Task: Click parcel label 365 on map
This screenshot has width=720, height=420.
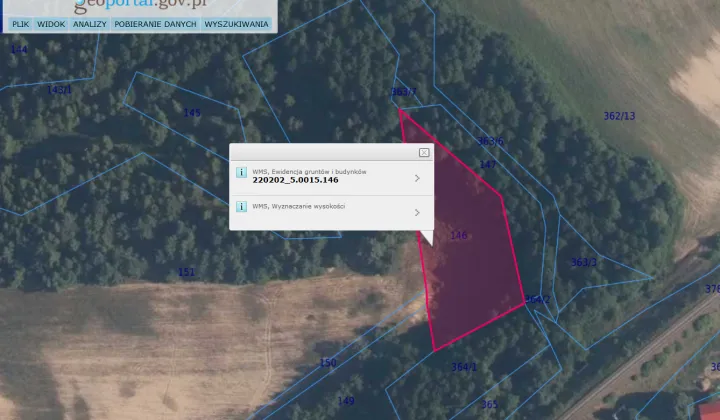Action: tap(489, 404)
